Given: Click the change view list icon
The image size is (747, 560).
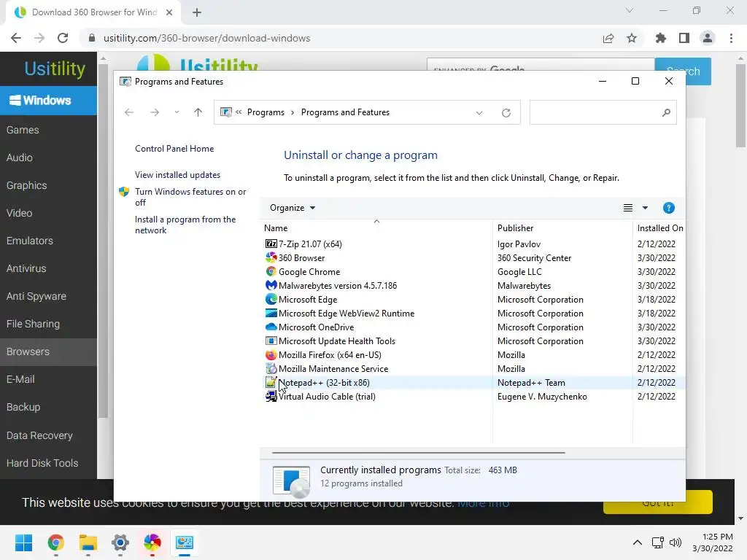Looking at the screenshot, I should (x=628, y=208).
